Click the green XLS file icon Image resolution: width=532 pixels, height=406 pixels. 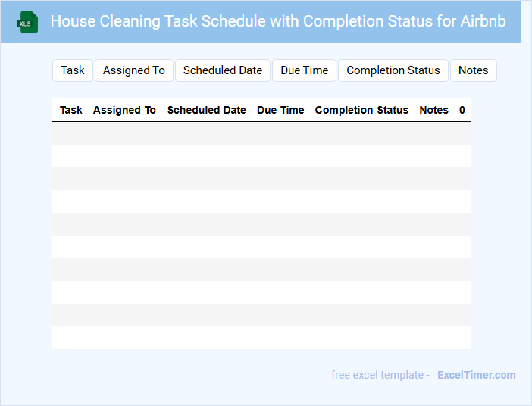[x=29, y=22]
